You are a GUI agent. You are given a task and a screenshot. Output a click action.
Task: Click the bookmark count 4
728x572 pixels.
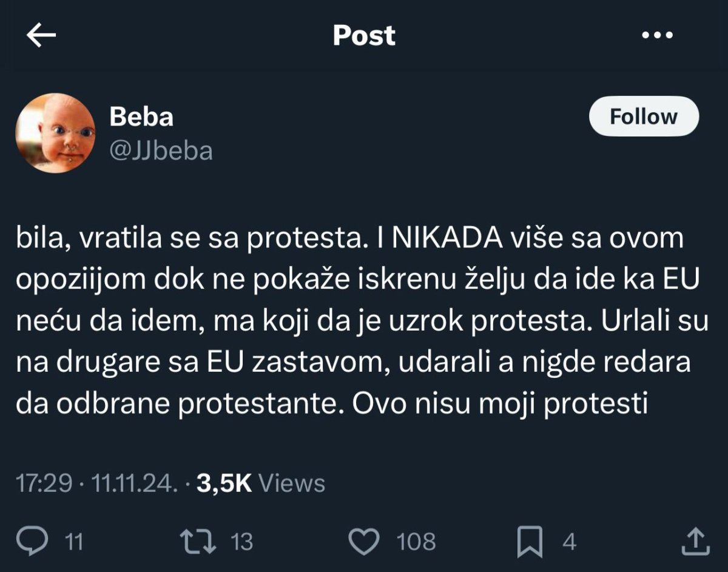568,542
